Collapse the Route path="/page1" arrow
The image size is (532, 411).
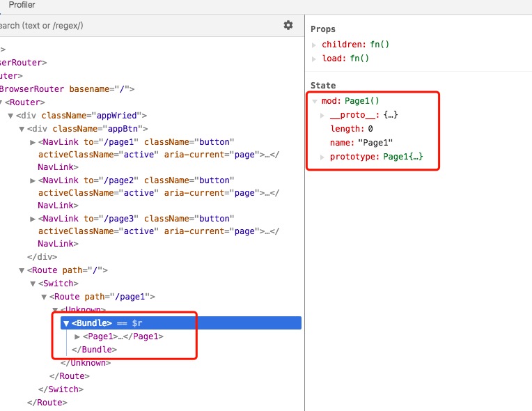[44, 297]
